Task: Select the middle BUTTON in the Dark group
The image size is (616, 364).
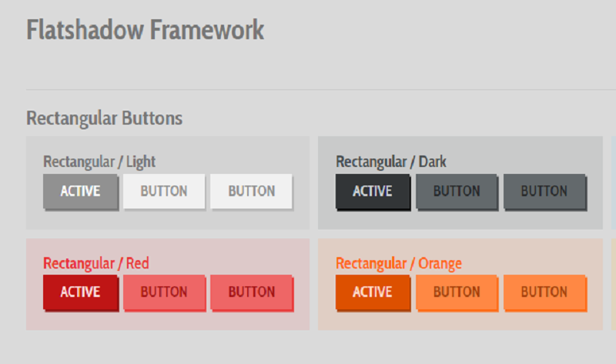Action: [x=457, y=191]
